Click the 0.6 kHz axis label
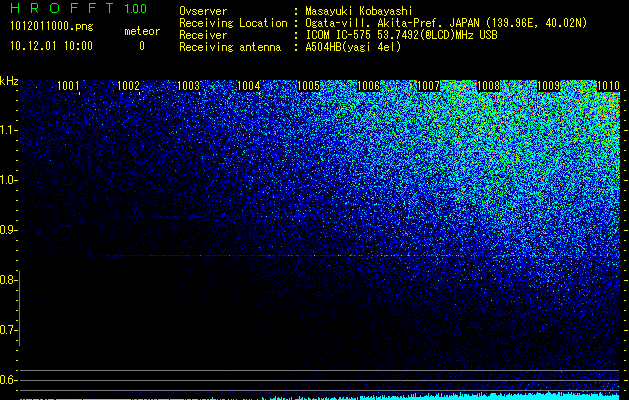This screenshot has height=400, width=629. pos(8,380)
